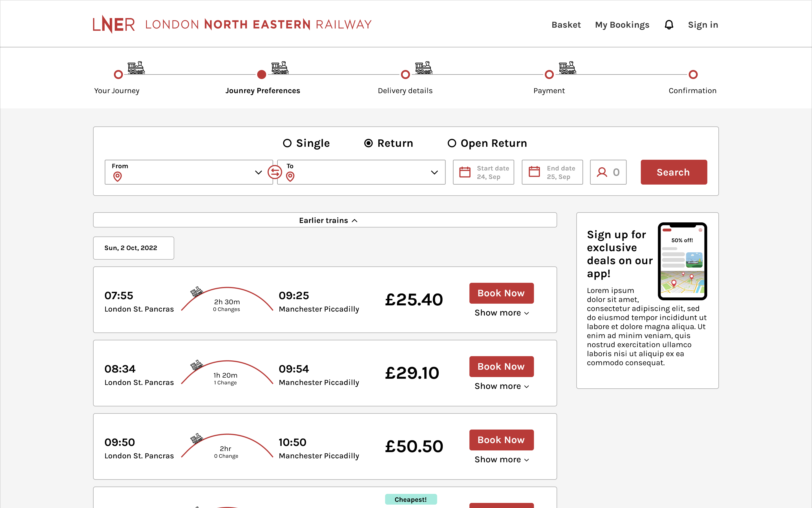Select the Single ticket option

306,143
